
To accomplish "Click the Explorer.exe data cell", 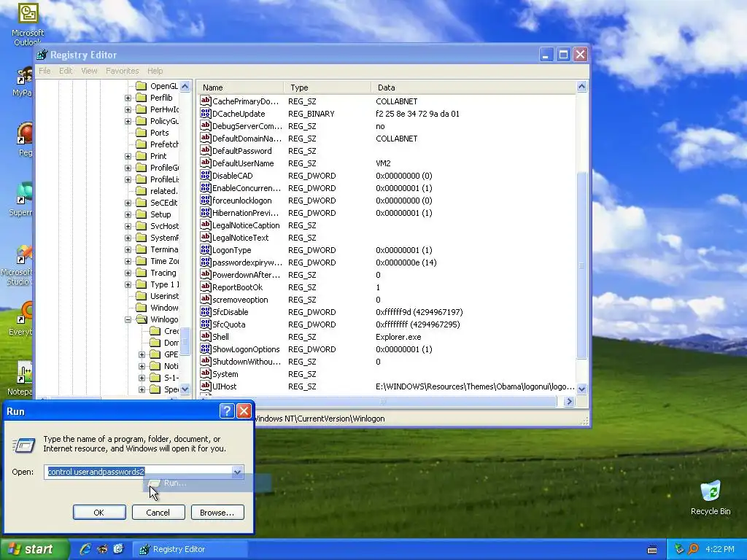I will pyautogui.click(x=398, y=337).
